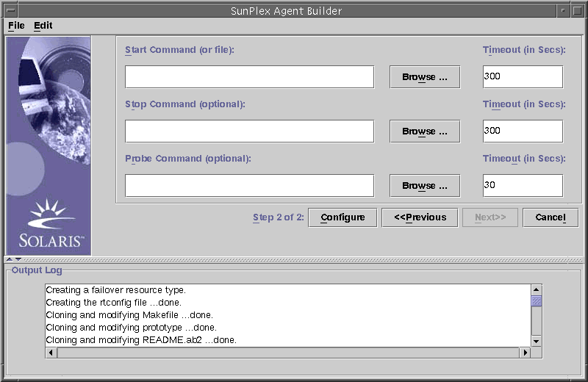This screenshot has height=382, width=588.
Task: Select log line 'Creating the rtconfig file ...done.'
Action: (x=114, y=303)
